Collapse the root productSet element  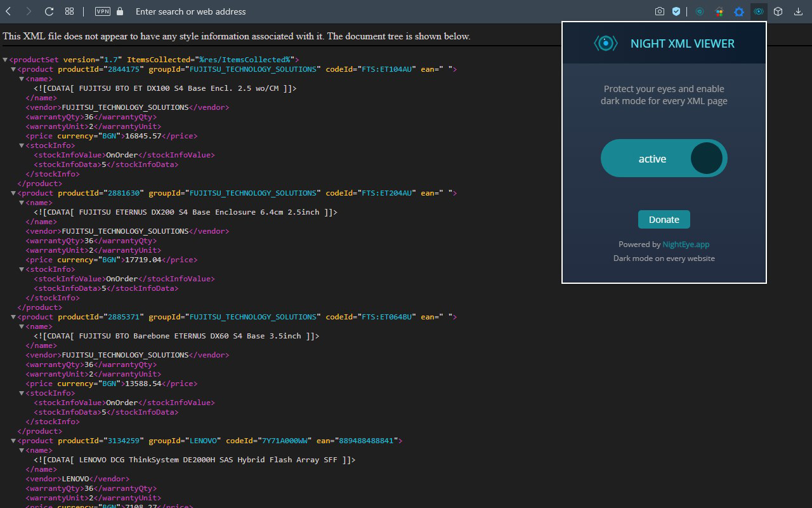(x=5, y=59)
